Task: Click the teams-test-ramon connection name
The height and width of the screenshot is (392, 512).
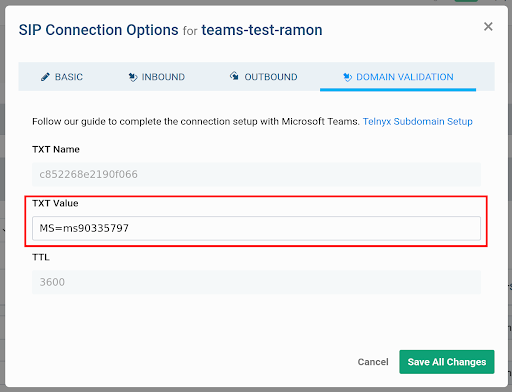Action: point(262,30)
